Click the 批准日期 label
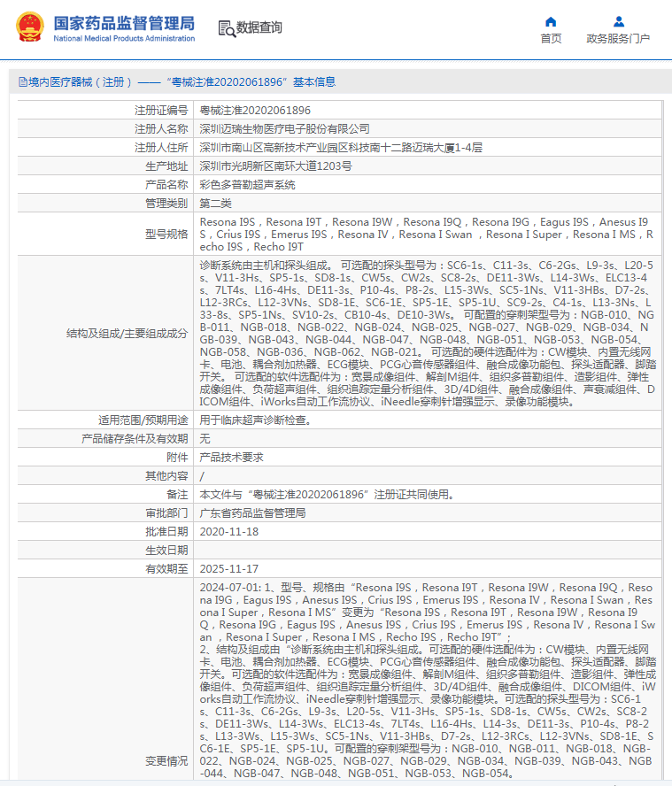 (x=166, y=531)
